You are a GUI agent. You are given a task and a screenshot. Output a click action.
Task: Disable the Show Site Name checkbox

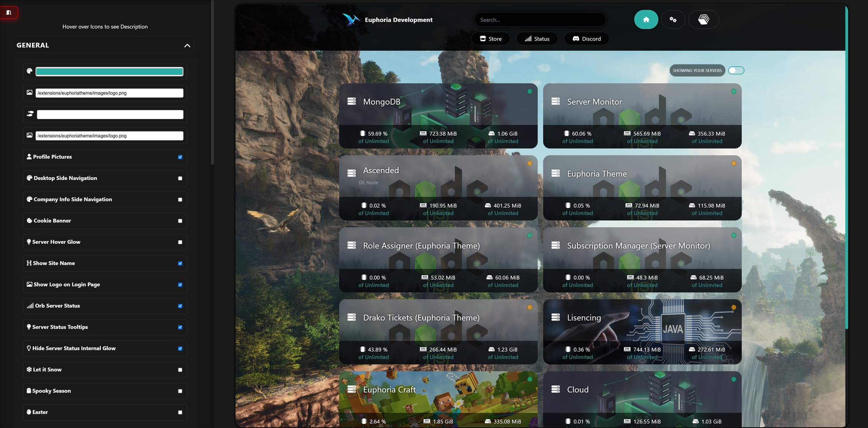180,264
